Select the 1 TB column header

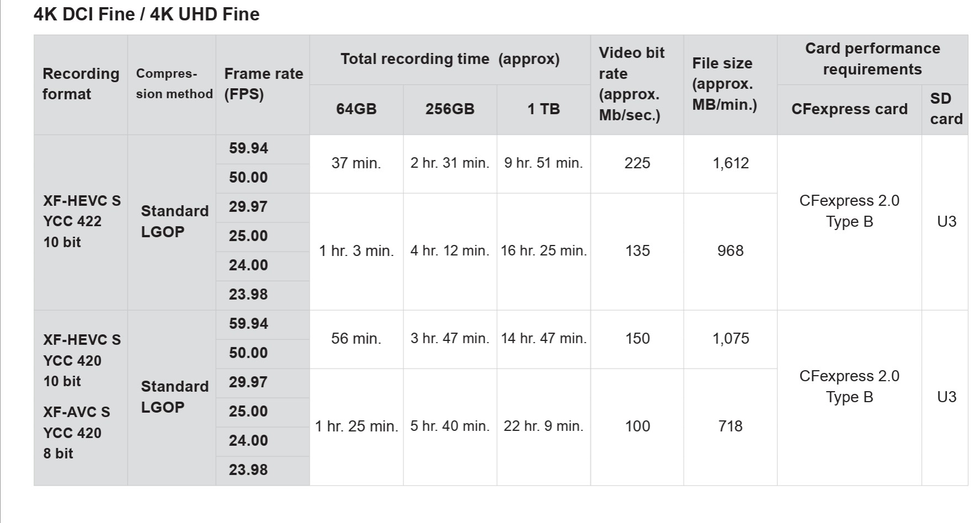coord(544,109)
